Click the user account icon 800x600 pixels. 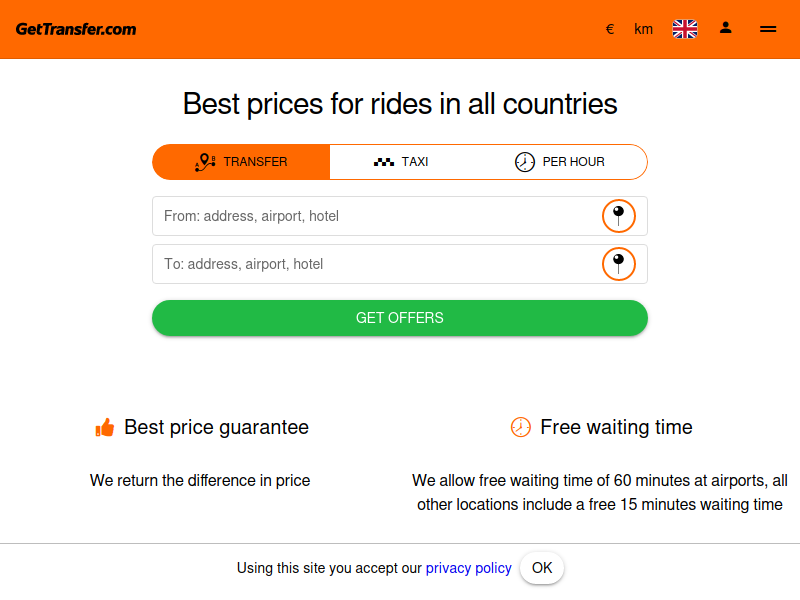726,28
